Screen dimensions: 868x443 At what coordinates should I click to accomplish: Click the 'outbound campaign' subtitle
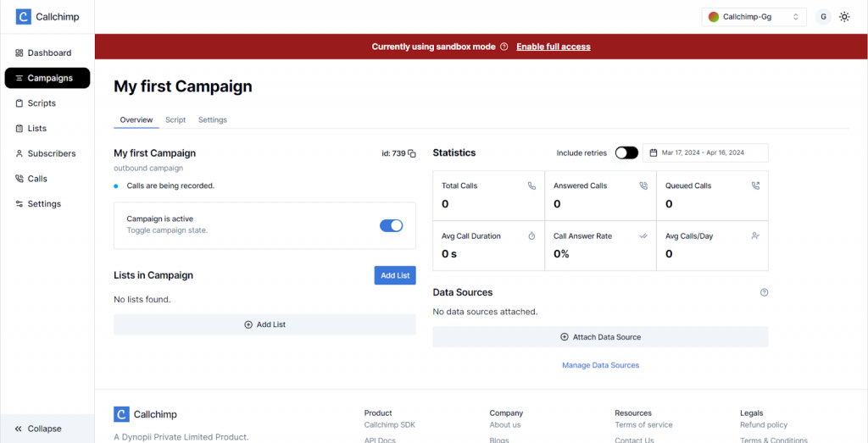pos(148,168)
